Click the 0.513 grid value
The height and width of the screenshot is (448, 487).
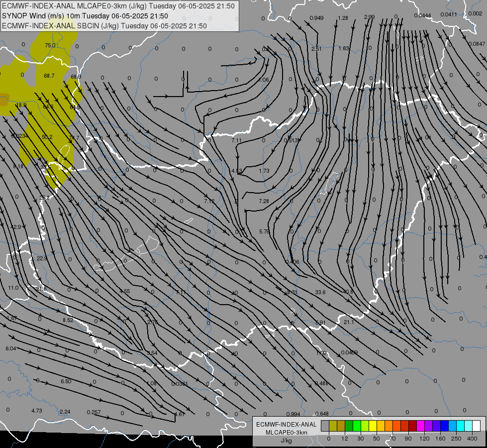click(x=291, y=140)
